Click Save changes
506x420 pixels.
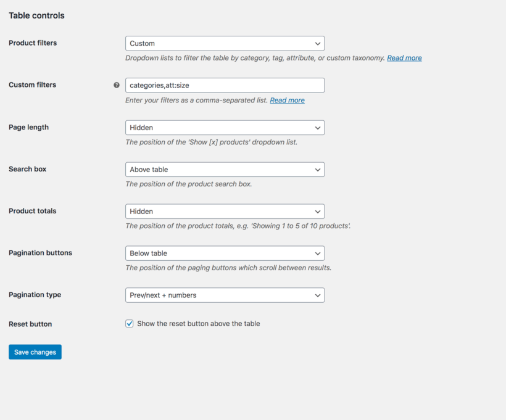pos(35,352)
